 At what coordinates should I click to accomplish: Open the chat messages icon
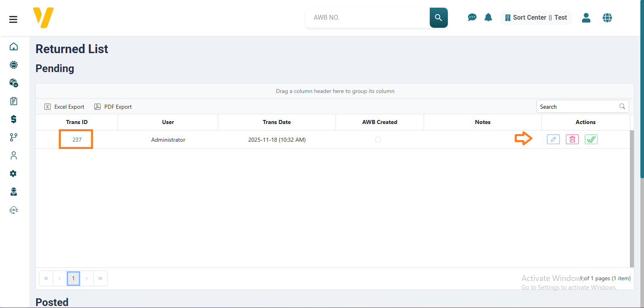click(x=472, y=17)
